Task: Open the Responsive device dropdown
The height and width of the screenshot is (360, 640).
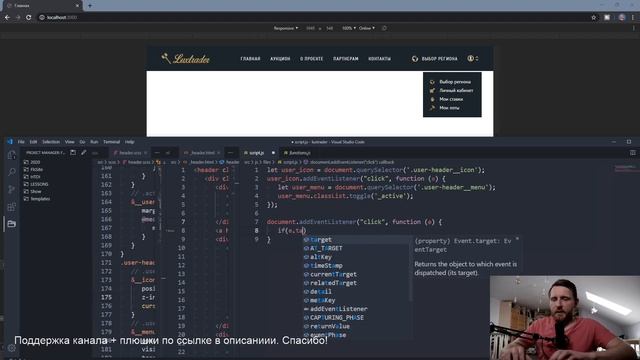Action: [x=286, y=28]
